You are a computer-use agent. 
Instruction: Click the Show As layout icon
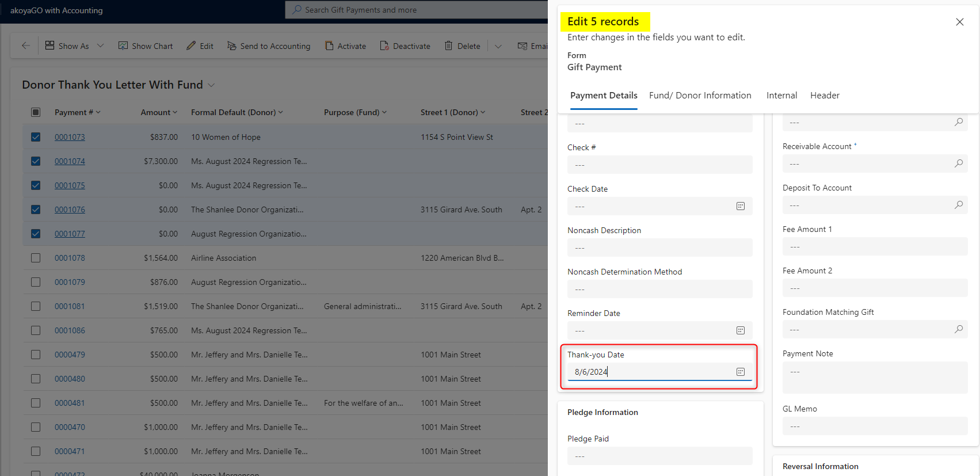[x=50, y=45]
